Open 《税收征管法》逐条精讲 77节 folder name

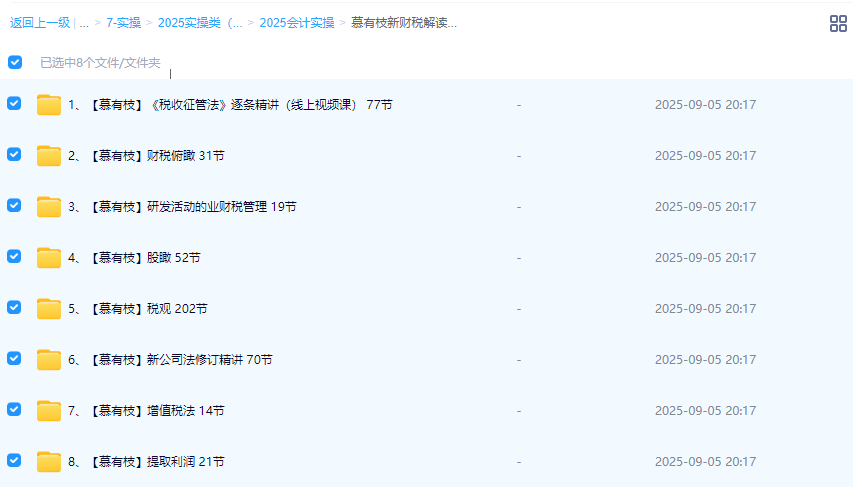point(230,104)
